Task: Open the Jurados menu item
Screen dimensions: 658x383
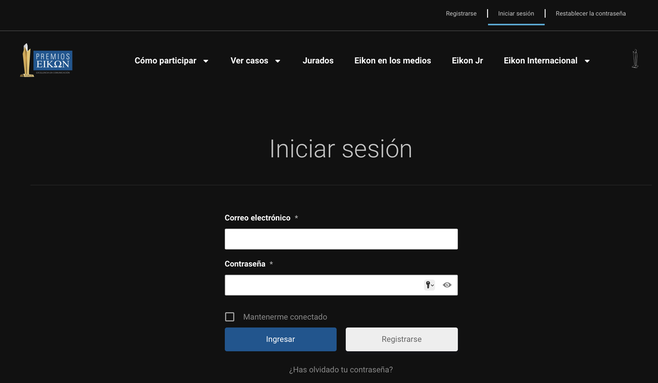Action: pyautogui.click(x=318, y=61)
